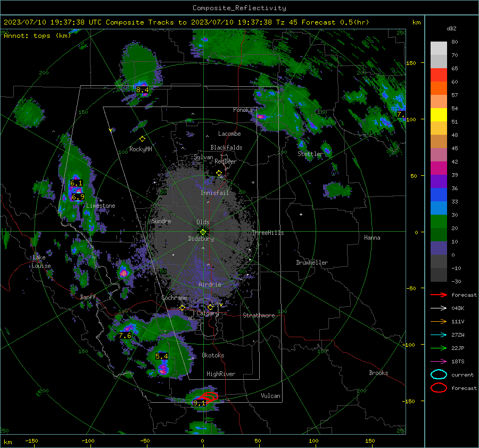This screenshot has height=448, width=479.
Task: Click the Airdrie city label
Action: point(210,284)
